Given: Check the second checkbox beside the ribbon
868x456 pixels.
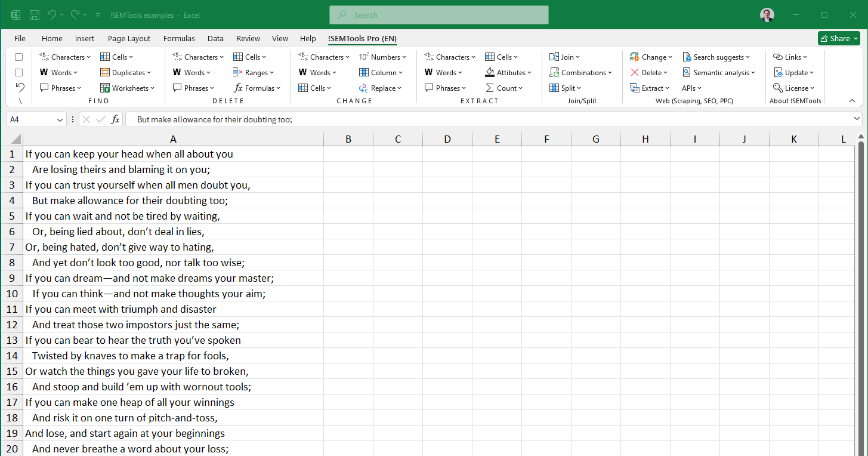Looking at the screenshot, I should tap(18, 72).
